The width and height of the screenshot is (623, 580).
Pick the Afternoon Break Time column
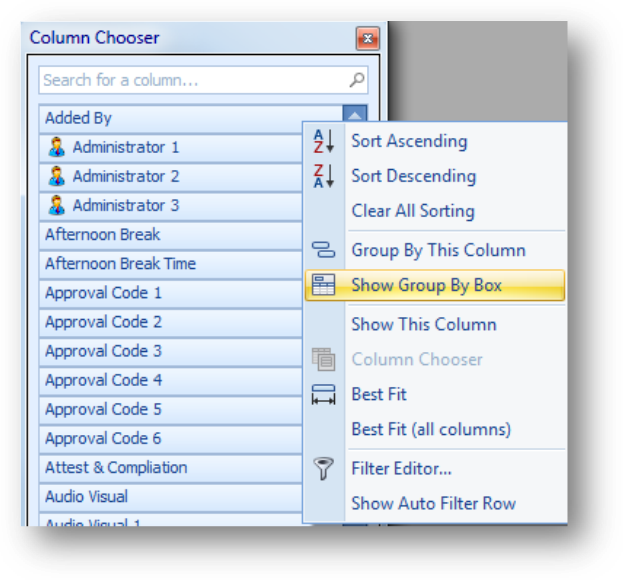[171, 264]
